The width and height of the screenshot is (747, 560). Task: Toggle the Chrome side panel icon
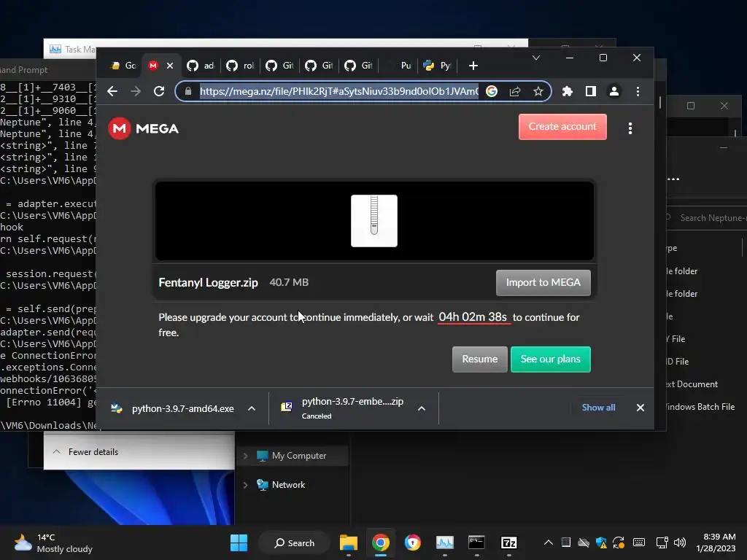coord(591,91)
